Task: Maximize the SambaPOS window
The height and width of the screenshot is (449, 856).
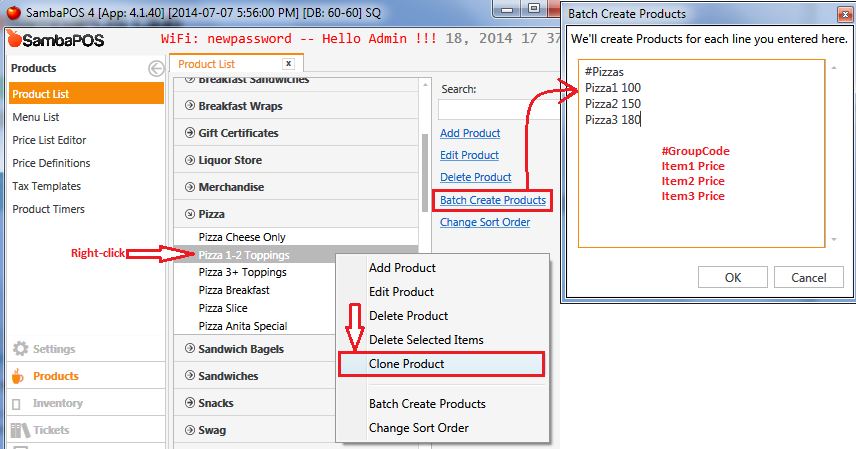Action: [534, 8]
